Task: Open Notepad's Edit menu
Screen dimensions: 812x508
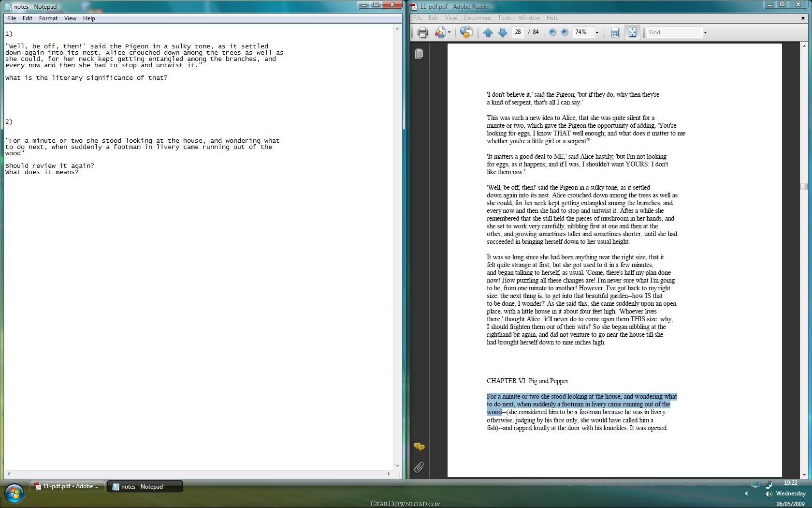Action: coord(28,18)
